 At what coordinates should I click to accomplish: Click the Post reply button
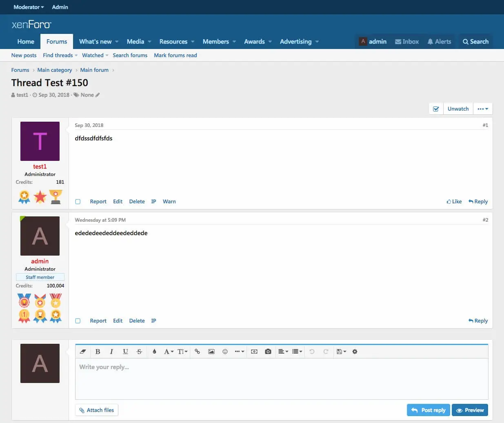click(428, 410)
